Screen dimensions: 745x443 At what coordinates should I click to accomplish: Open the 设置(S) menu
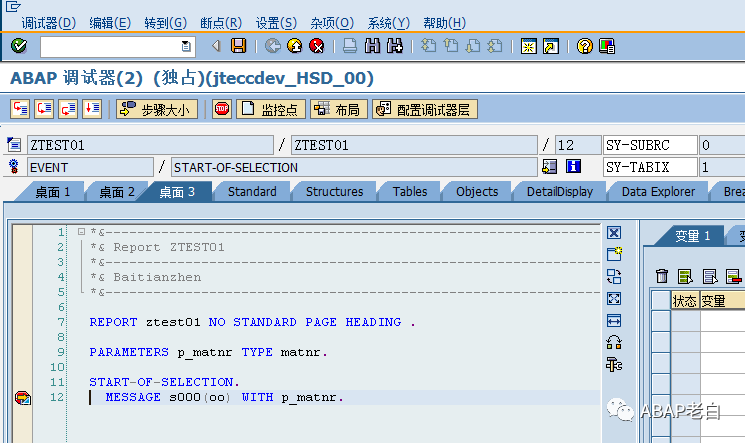276,23
